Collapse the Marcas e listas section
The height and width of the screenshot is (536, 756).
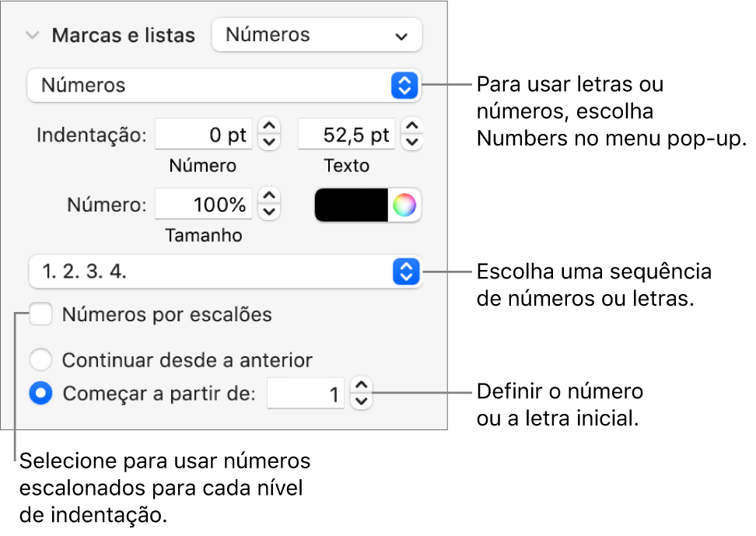coord(33,36)
